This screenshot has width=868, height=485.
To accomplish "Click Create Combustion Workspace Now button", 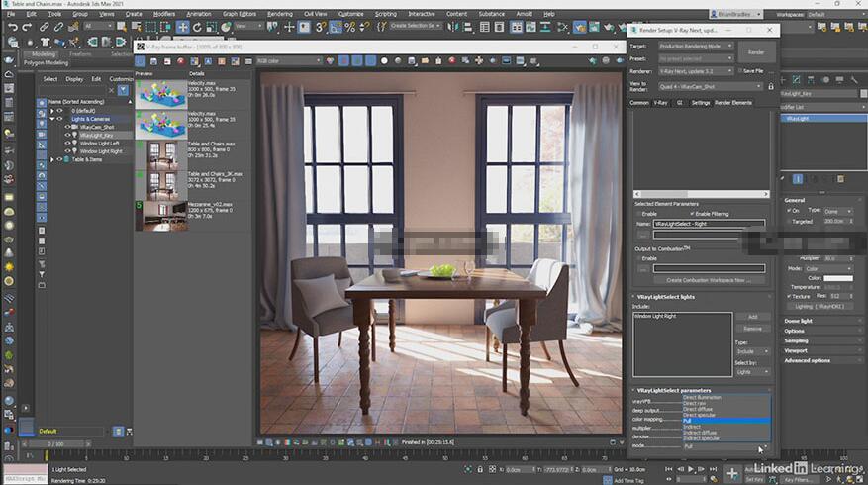I will [x=709, y=280].
